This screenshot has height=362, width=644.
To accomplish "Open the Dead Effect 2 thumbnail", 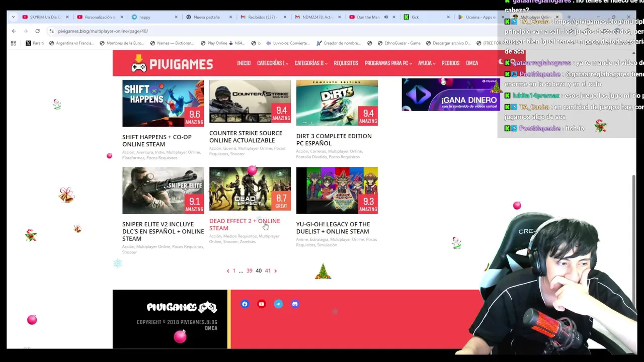I will point(250,189).
